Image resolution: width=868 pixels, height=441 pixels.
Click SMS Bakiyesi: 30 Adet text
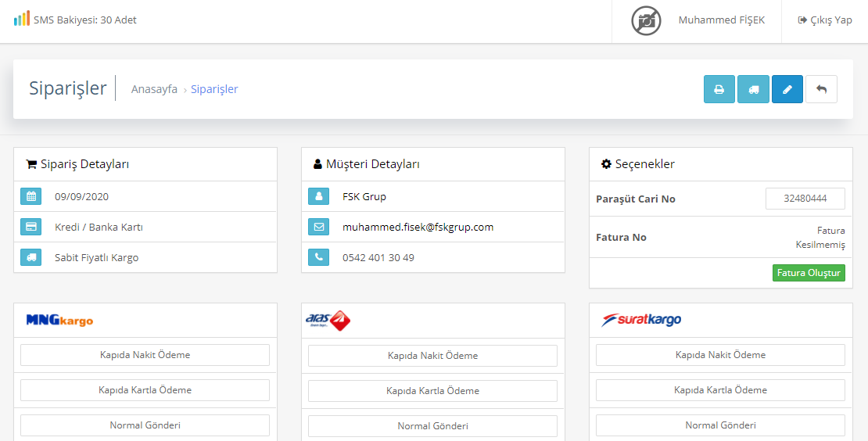point(85,20)
